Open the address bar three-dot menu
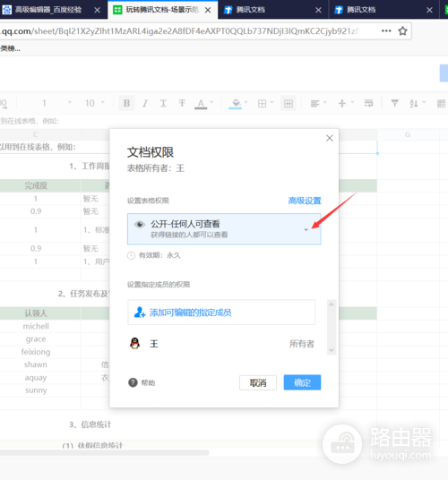The width and height of the screenshot is (448, 480). (x=386, y=30)
